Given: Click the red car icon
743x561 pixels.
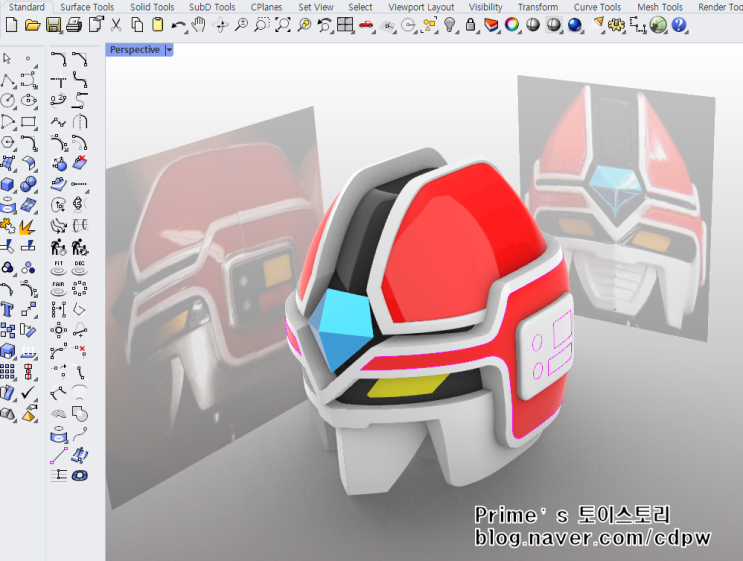Looking at the screenshot, I should [366, 25].
